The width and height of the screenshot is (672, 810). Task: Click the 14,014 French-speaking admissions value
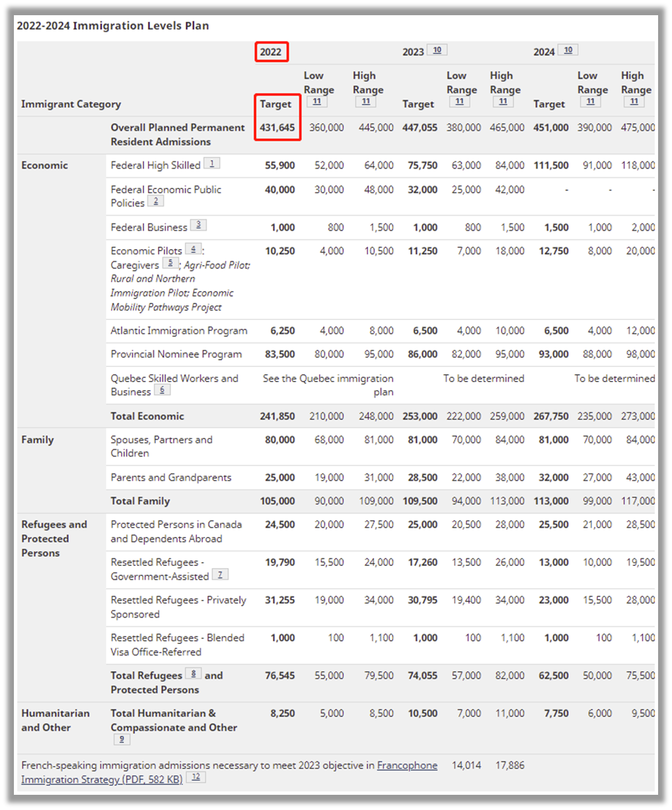pyautogui.click(x=467, y=766)
